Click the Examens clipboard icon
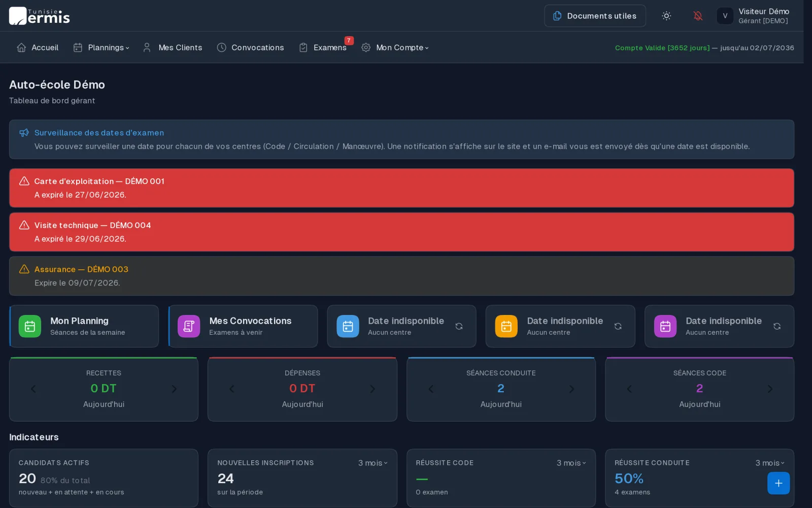The image size is (812, 508). tap(303, 47)
